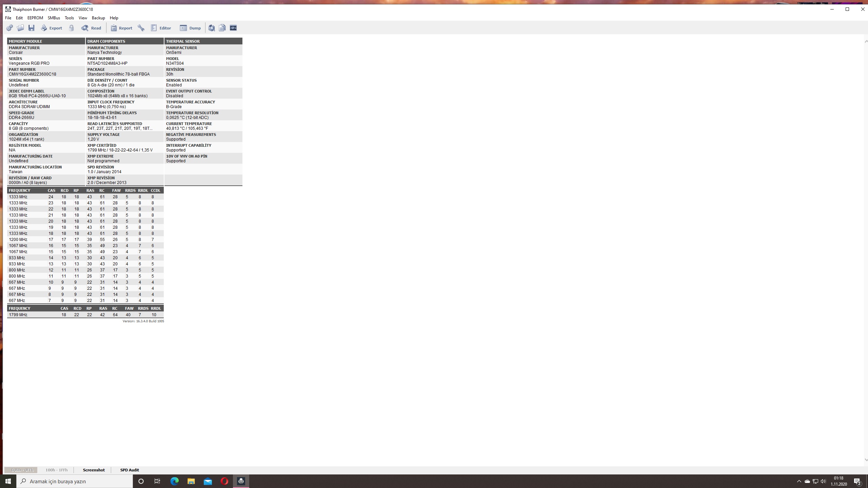
Task: Select the 100h - 1FFh page tab
Action: [x=57, y=470]
